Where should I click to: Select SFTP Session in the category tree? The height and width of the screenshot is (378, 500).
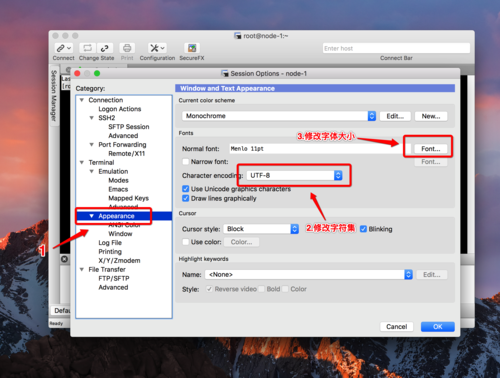(x=129, y=127)
